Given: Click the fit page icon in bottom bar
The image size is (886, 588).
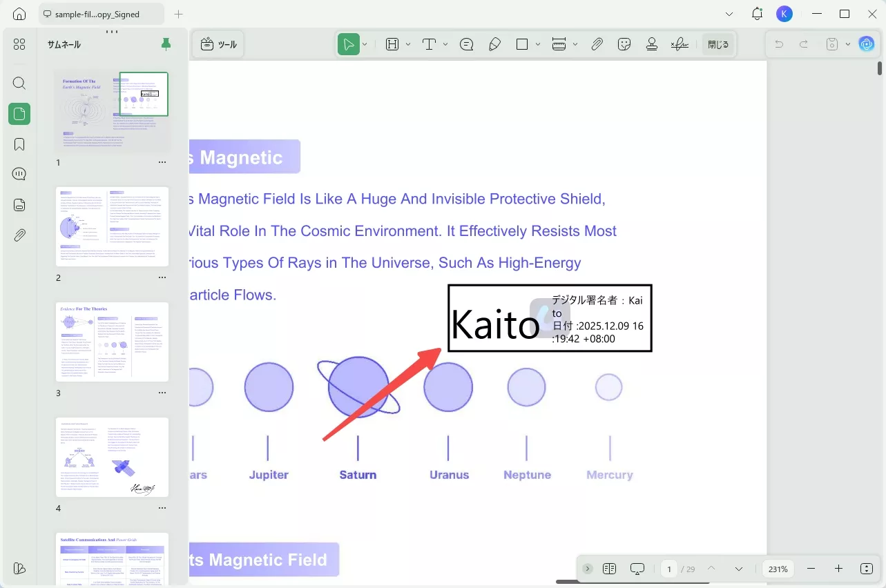Looking at the screenshot, I should 867,569.
